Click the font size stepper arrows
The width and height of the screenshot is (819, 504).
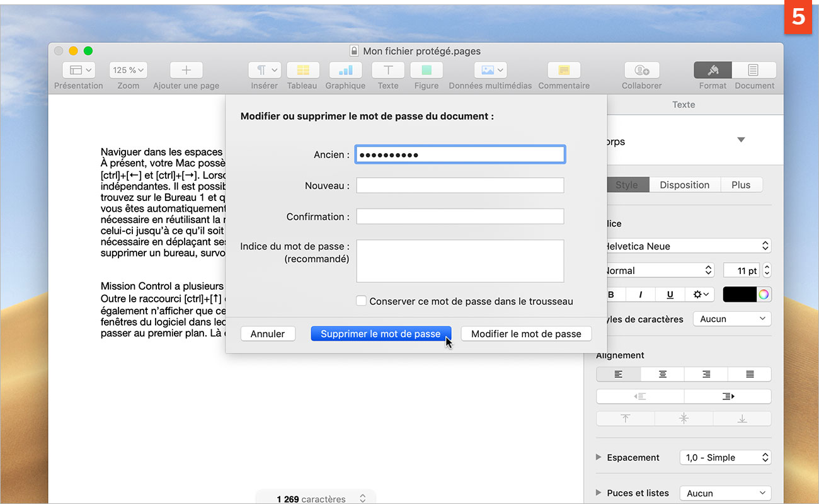tap(767, 270)
